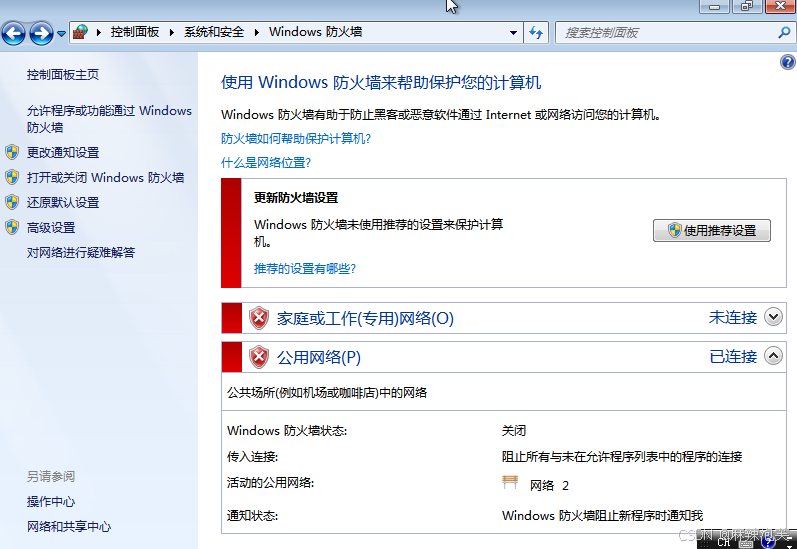Screen dimensions: 797x549
Task: Collapse the 公用网络 section chevron
Action: (x=773, y=356)
